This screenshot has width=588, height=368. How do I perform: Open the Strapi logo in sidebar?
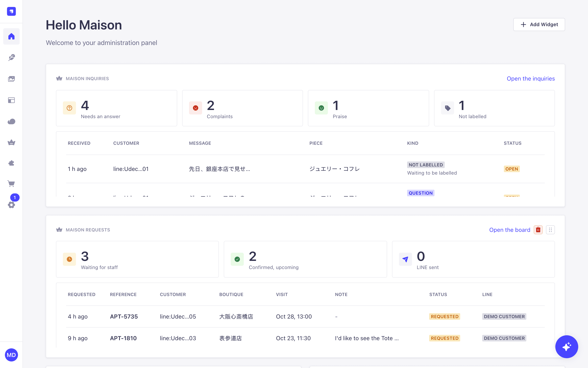pos(11,11)
